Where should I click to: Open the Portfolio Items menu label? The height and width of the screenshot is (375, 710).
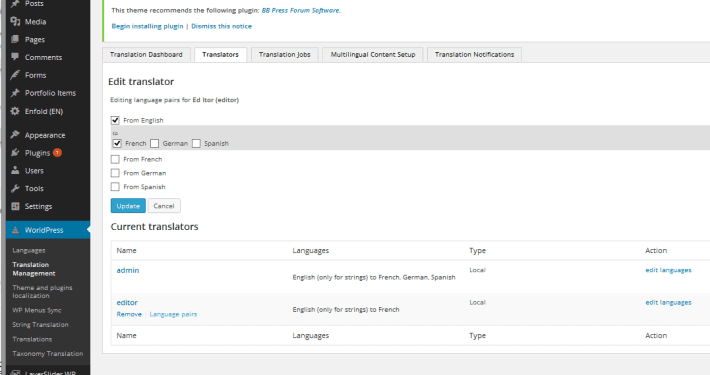[x=50, y=93]
